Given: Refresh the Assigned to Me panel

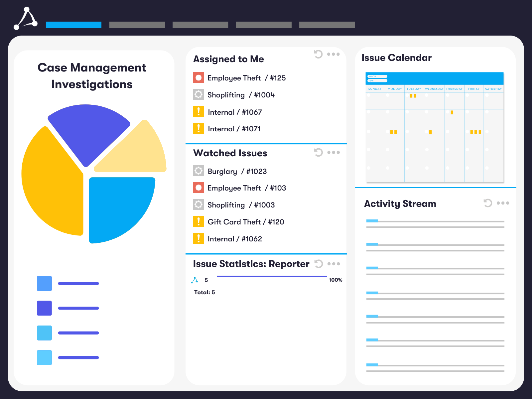Looking at the screenshot, I should tap(318, 54).
